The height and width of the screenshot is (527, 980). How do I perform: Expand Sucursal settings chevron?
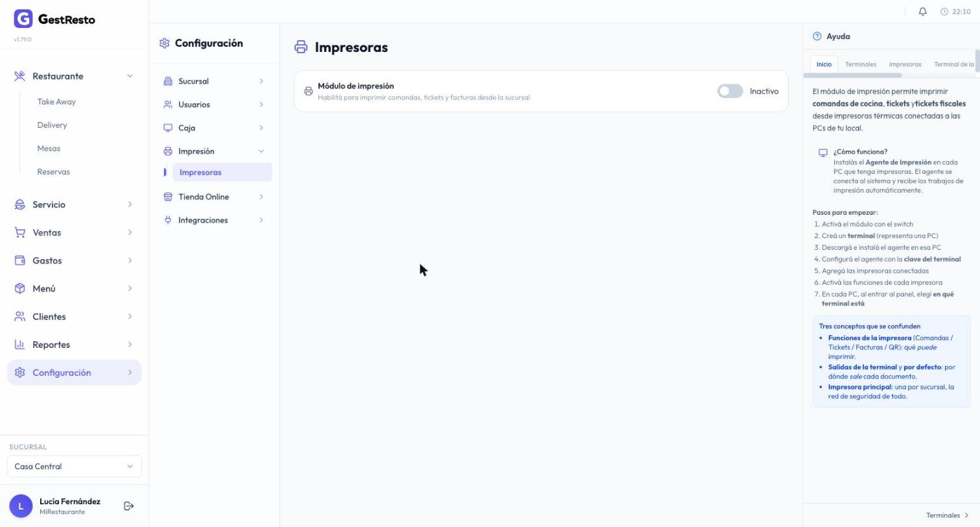tap(261, 81)
